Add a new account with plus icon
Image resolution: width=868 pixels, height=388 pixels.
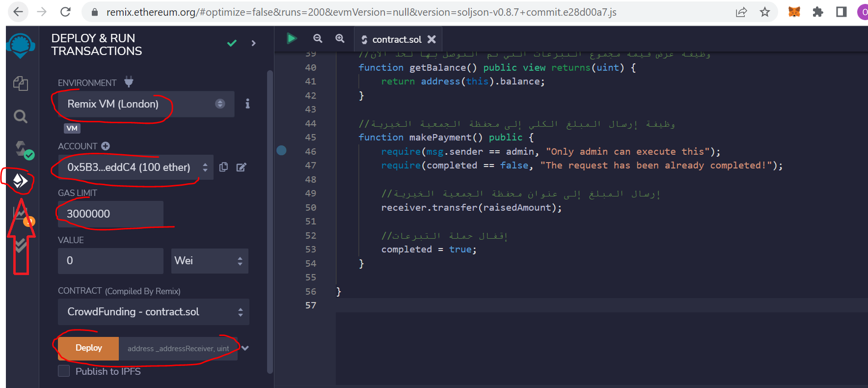[x=106, y=146]
